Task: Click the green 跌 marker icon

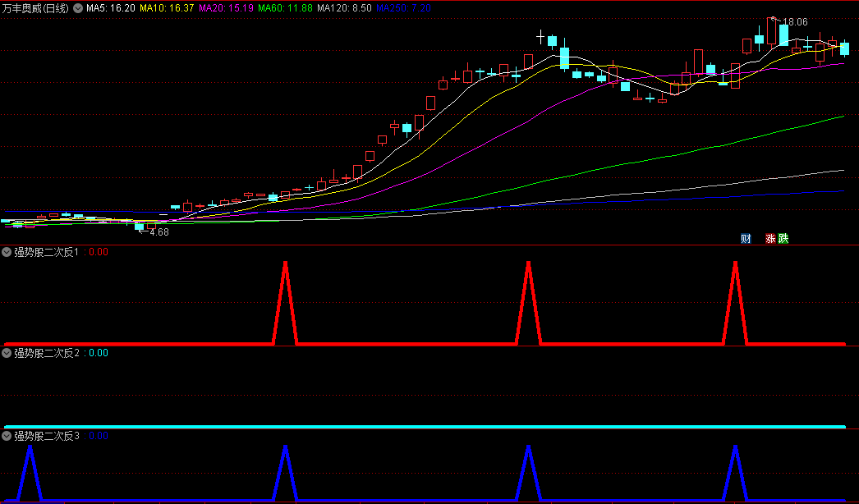Action: click(783, 238)
